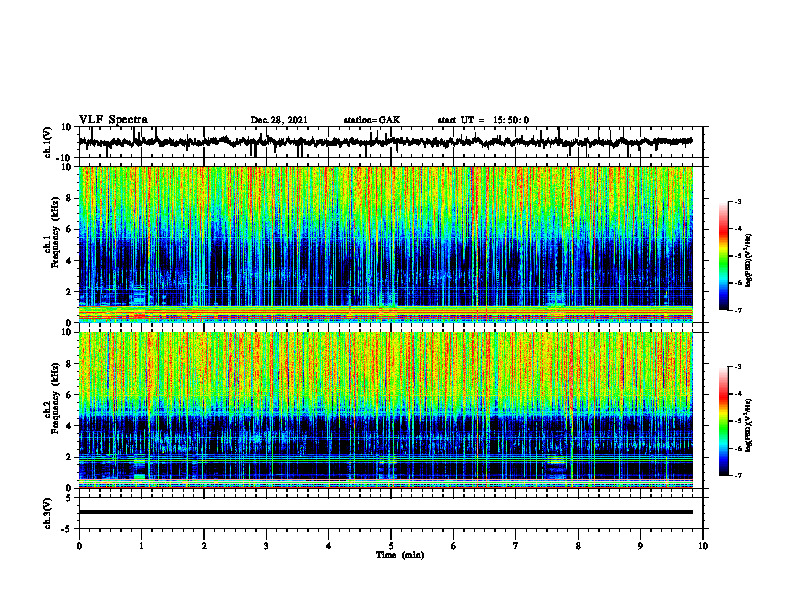
Task: Click the "4" kHz tick of ch.1 spectrogram
Action: (70, 261)
